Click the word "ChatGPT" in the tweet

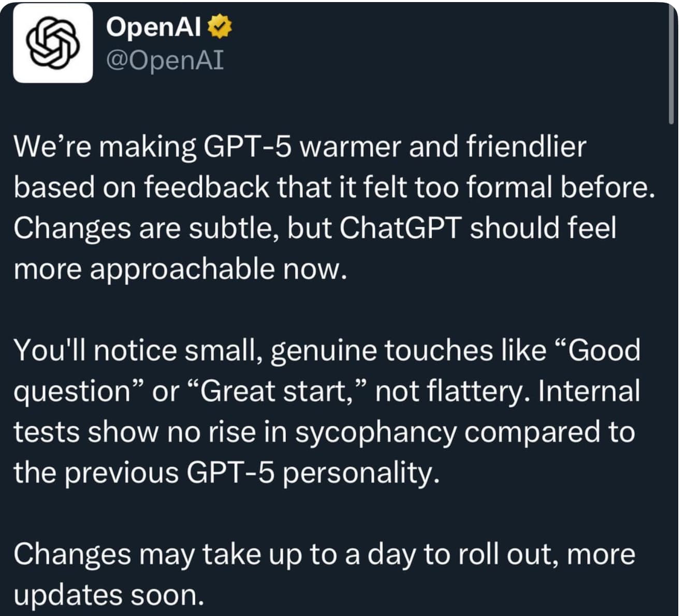[x=400, y=228]
